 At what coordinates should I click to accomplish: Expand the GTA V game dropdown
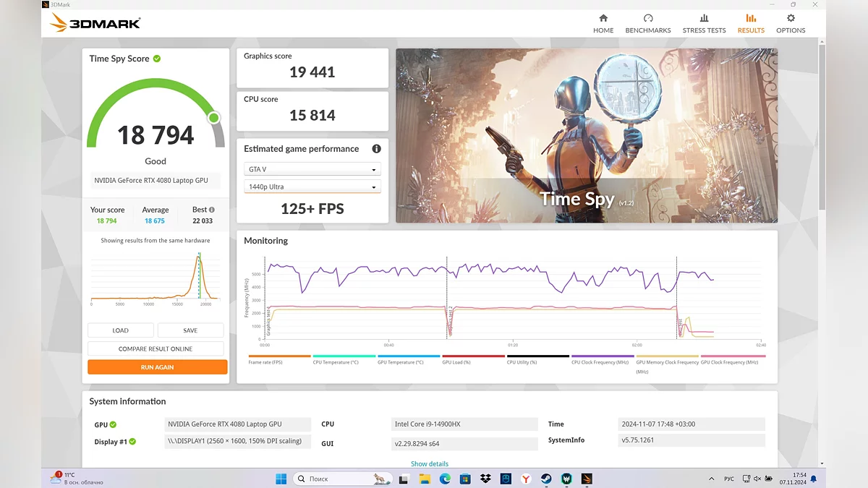[312, 169]
